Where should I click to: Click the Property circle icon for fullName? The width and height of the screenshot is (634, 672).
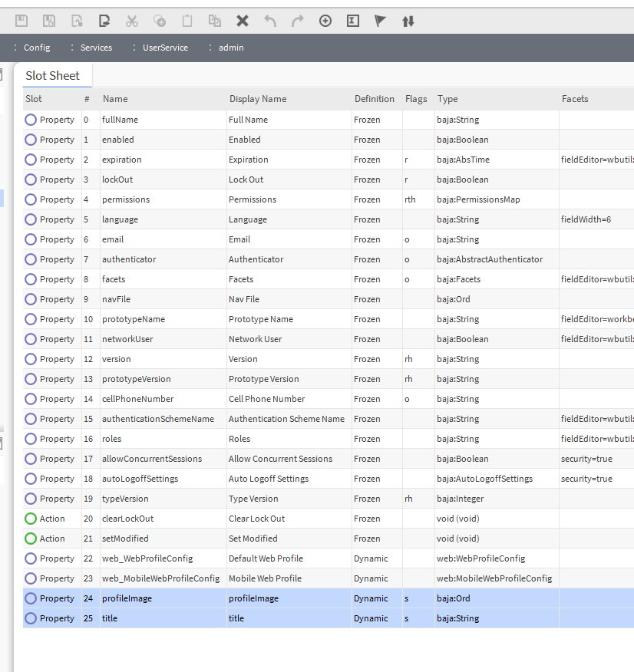(x=31, y=120)
